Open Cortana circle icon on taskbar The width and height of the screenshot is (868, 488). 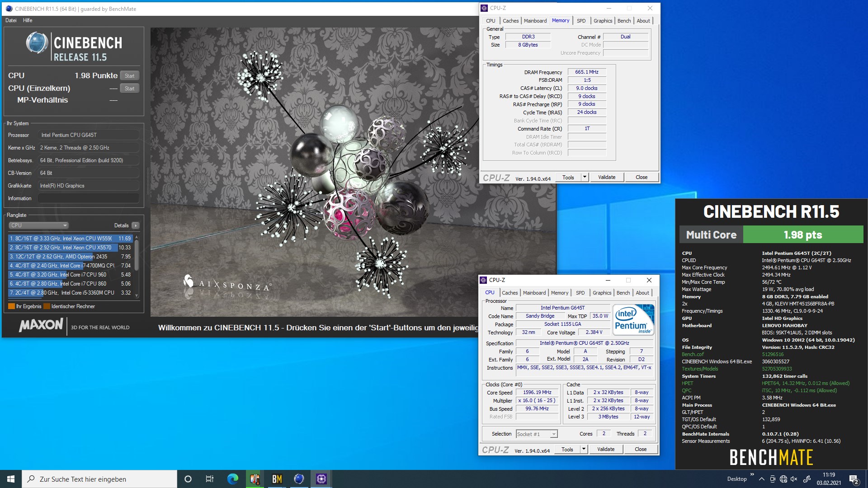click(188, 479)
